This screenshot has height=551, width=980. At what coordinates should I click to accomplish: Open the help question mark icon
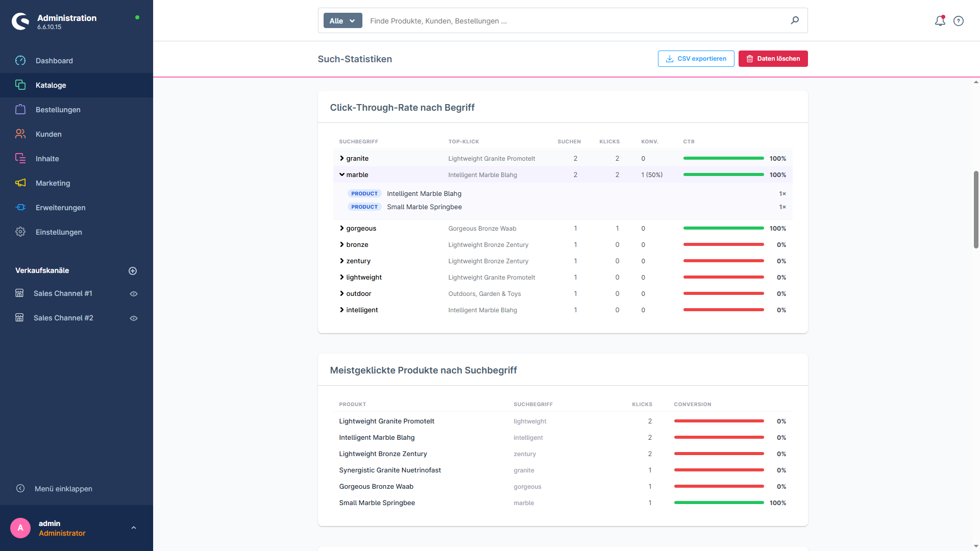coord(959,21)
